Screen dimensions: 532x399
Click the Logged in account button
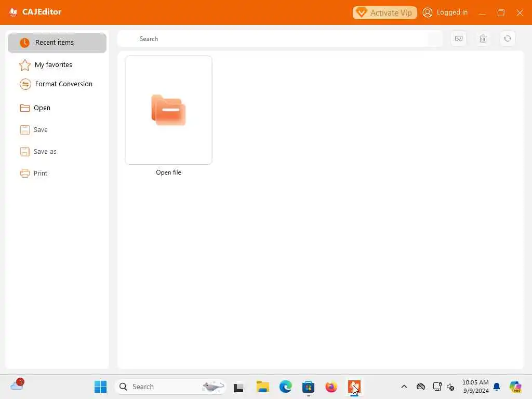tap(445, 12)
